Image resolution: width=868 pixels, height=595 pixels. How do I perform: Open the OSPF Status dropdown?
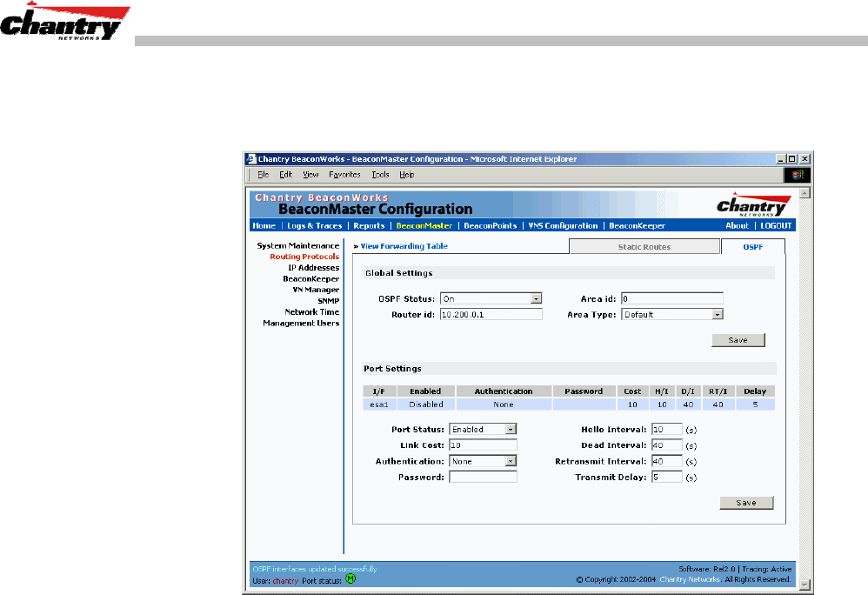coord(536,299)
